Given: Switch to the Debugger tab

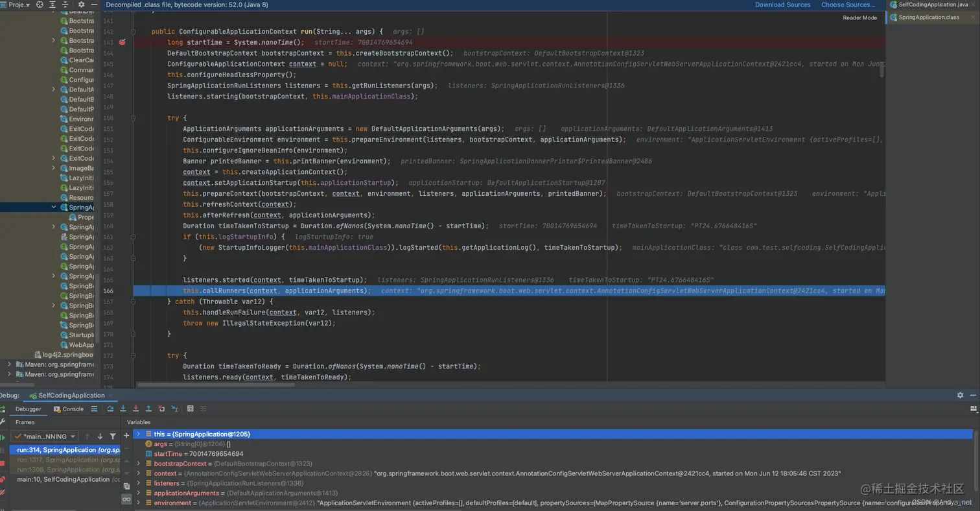Looking at the screenshot, I should [28, 409].
